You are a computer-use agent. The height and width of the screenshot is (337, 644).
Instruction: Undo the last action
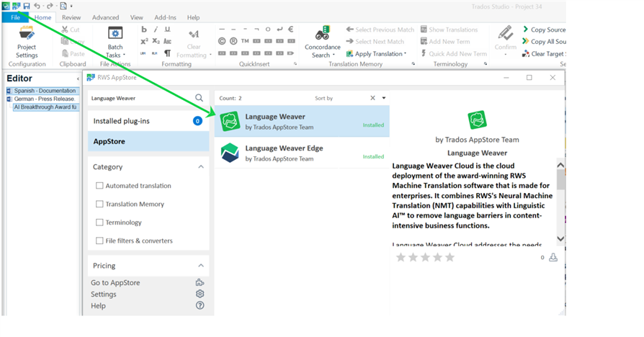click(37, 6)
